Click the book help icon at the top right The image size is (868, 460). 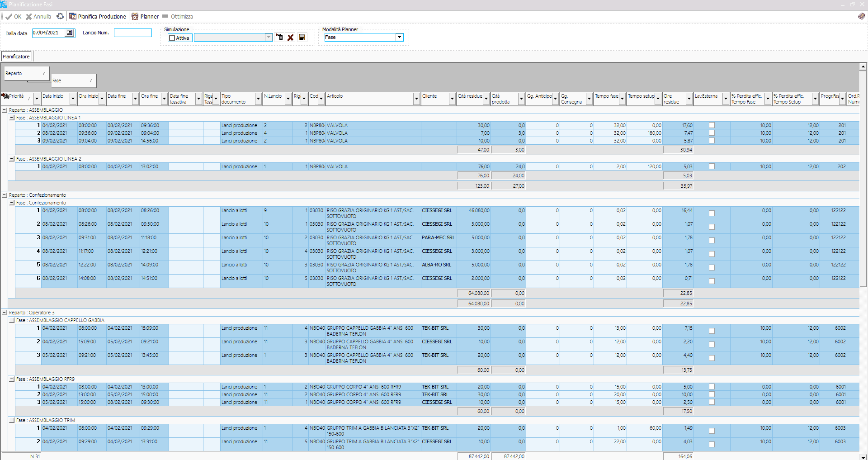[x=862, y=16]
